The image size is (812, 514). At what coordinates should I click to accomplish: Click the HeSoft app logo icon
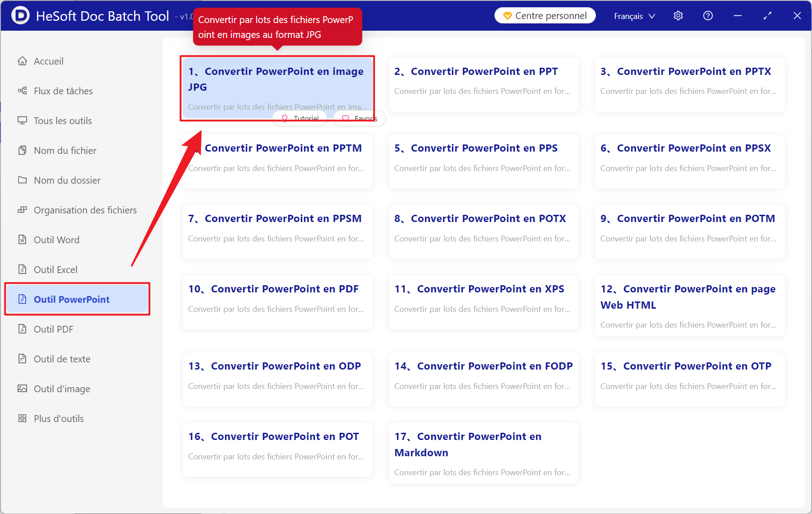20,16
